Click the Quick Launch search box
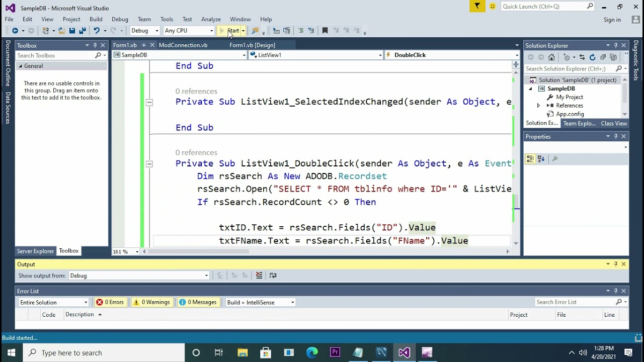644x362 pixels. point(547,6)
